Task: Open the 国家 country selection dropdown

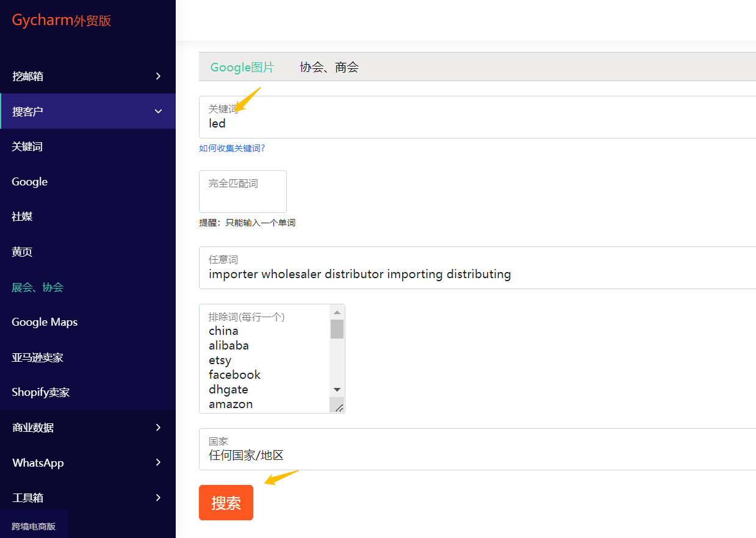Action: (x=476, y=455)
